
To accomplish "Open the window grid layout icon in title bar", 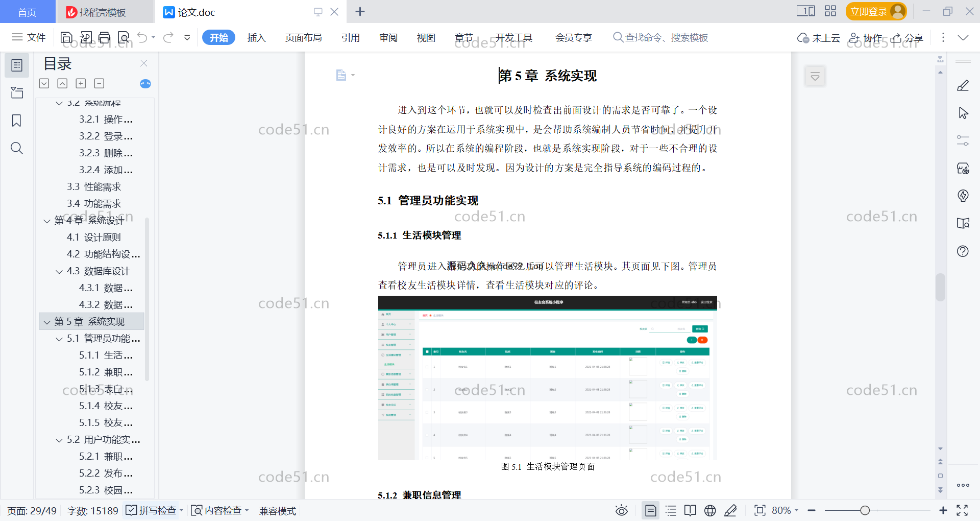I will click(x=830, y=11).
